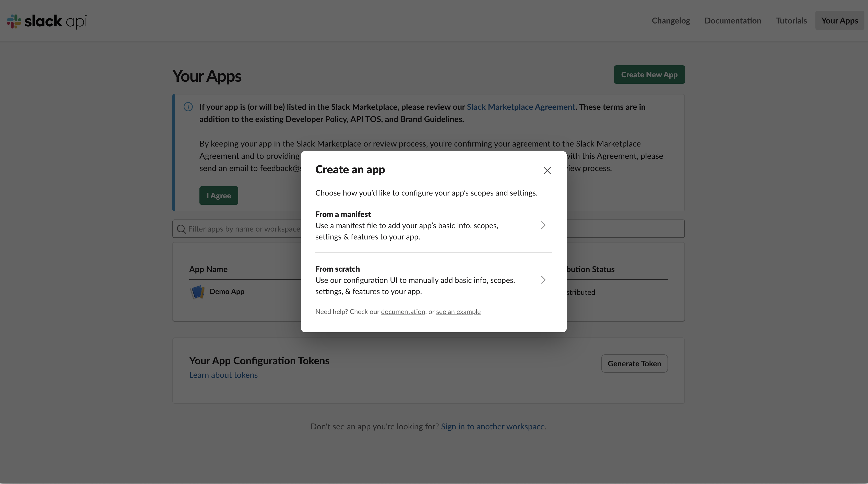Focus the Filter apps by name field
The image size is (868, 484).
(x=428, y=229)
